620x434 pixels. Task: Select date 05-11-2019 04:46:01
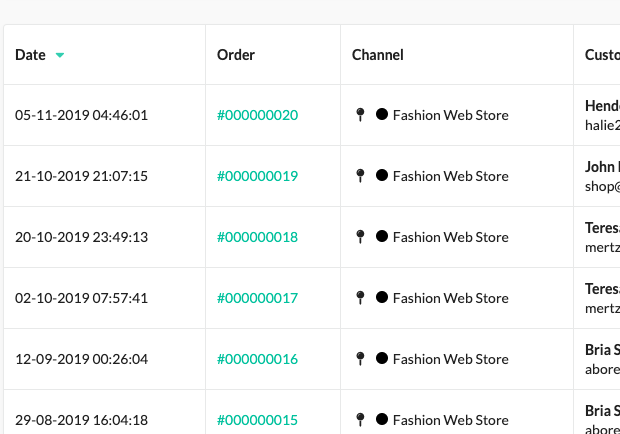point(81,115)
